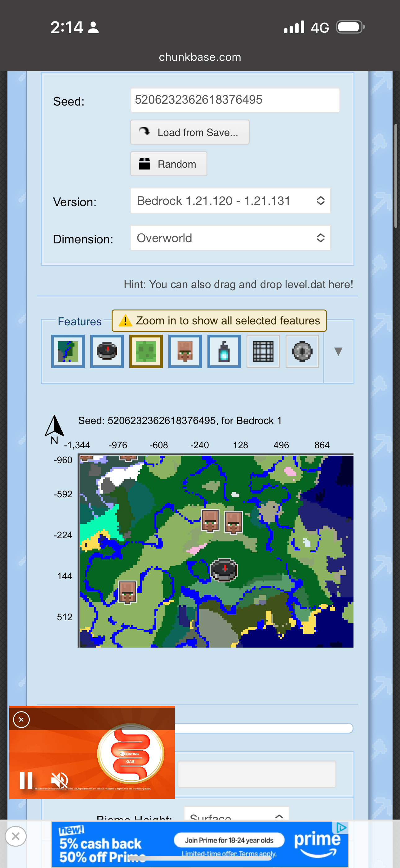Image resolution: width=400 pixels, height=868 pixels.
Task: Open the Dimension dropdown
Action: click(230, 238)
